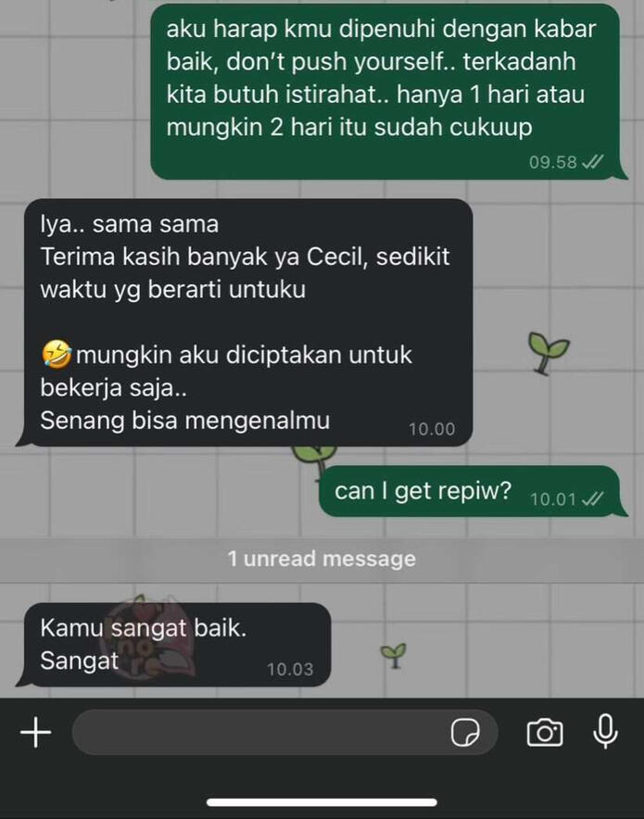This screenshot has height=819, width=644.
Task: Tap the plus attachment icon
Action: click(x=35, y=732)
